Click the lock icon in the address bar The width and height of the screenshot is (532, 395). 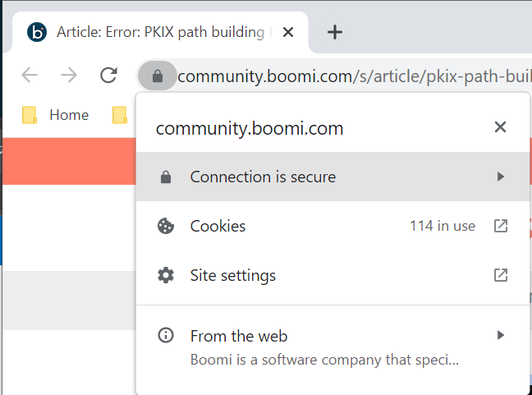[158, 76]
